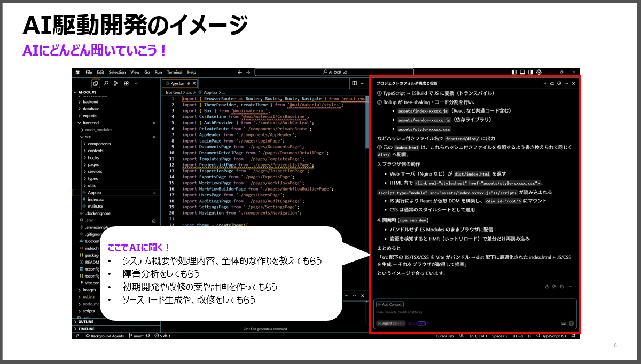Go back with the left arrow

[x=240, y=72]
